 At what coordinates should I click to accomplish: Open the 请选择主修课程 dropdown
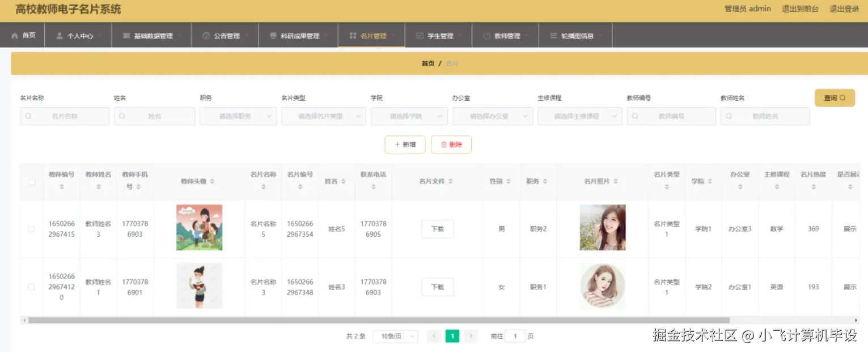[x=580, y=116]
